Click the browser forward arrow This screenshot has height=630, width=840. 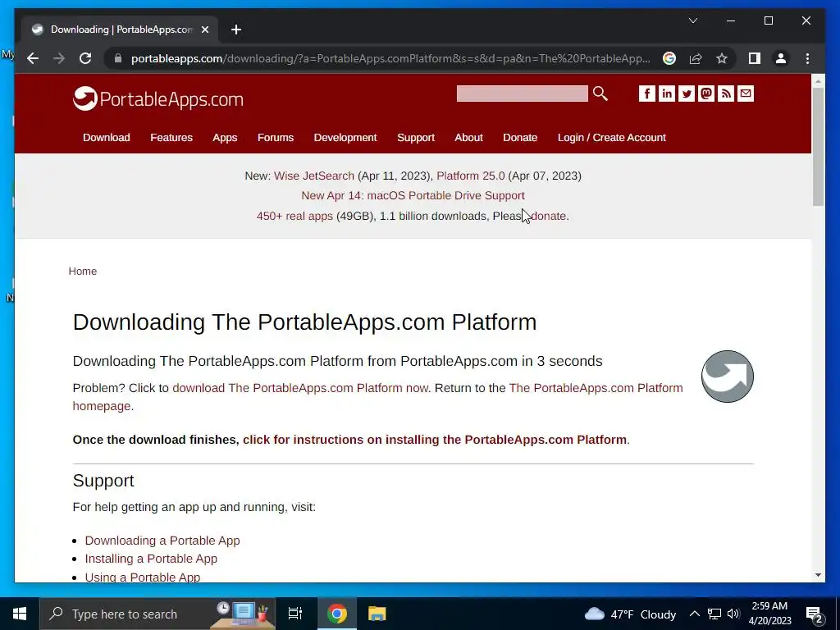tap(59, 58)
